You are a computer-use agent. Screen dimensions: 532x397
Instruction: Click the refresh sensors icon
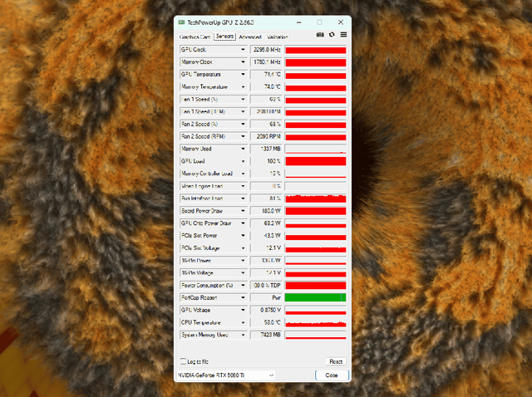(332, 35)
